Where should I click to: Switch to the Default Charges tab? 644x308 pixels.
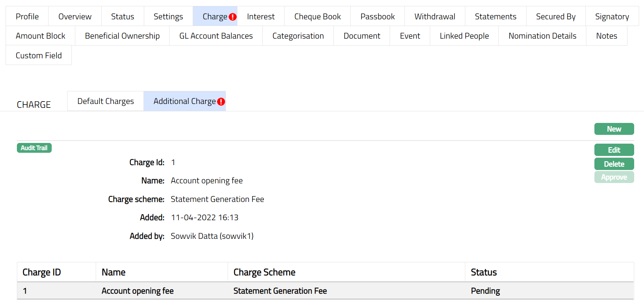point(106,101)
